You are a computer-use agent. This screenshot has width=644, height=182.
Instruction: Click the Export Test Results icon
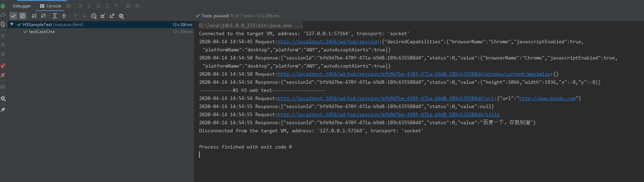[112, 16]
